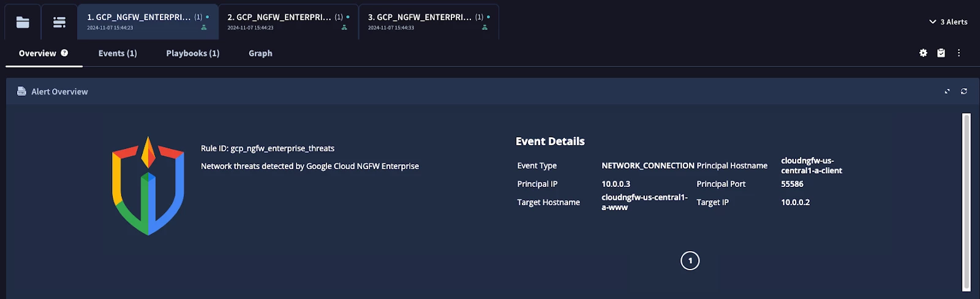
Task: Click the entity icon on alert tab 3
Action: tap(484, 28)
